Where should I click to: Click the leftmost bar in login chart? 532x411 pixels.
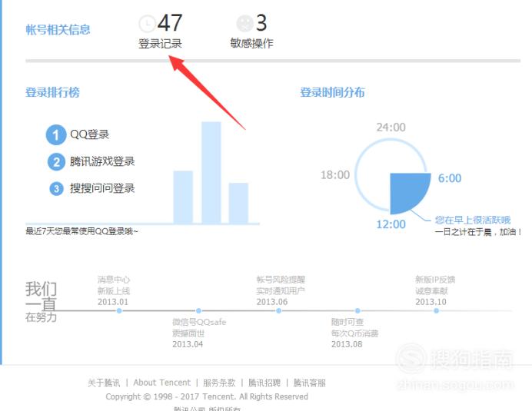point(183,197)
